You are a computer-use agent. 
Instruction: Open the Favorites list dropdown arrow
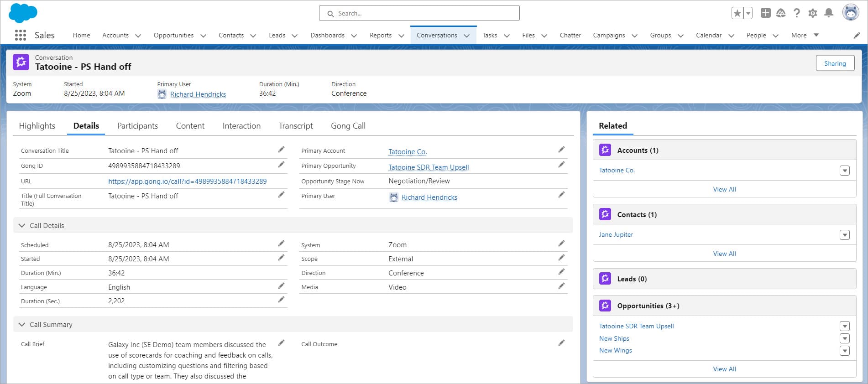pos(748,13)
